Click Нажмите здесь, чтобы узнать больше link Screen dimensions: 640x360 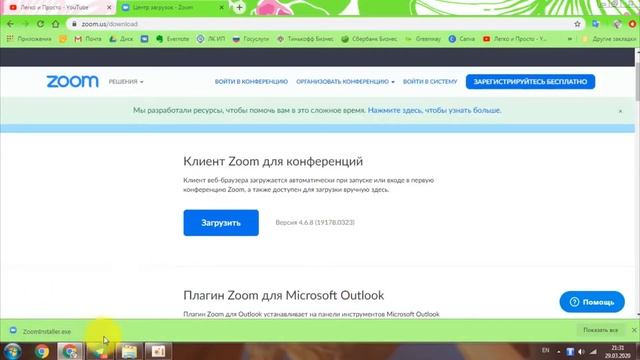point(434,111)
